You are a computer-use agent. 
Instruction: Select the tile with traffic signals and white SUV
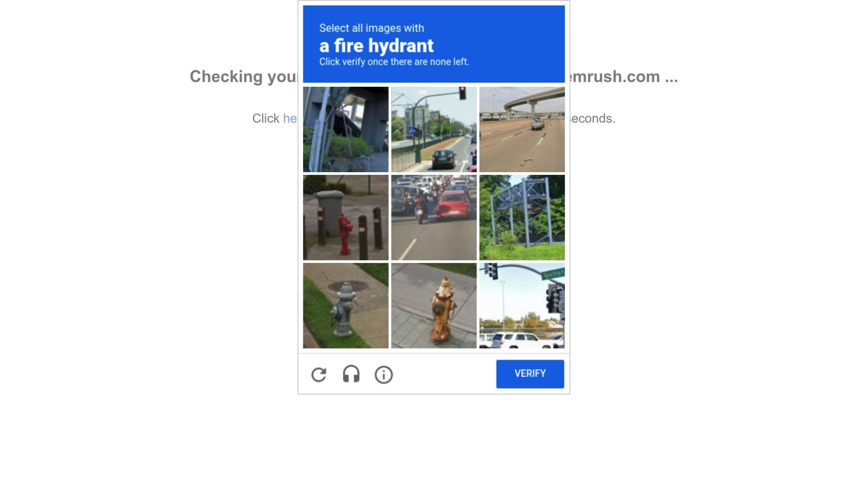pyautogui.click(x=522, y=305)
